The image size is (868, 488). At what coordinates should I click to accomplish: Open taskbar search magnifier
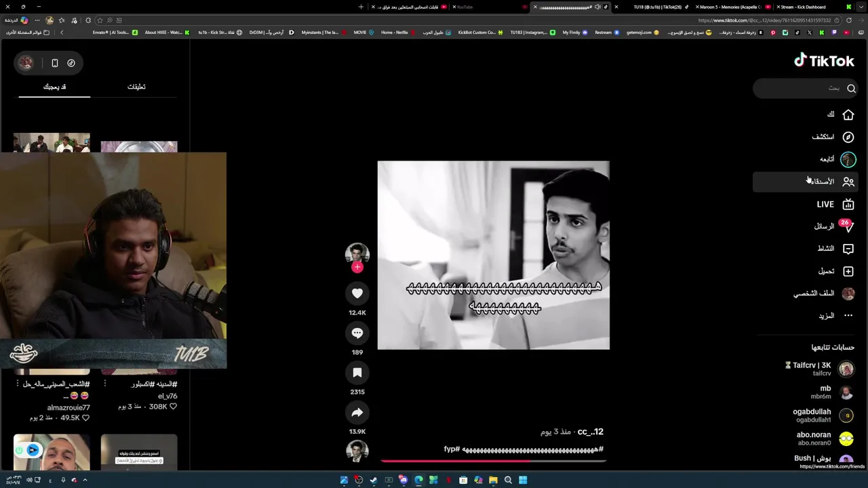coord(508,480)
